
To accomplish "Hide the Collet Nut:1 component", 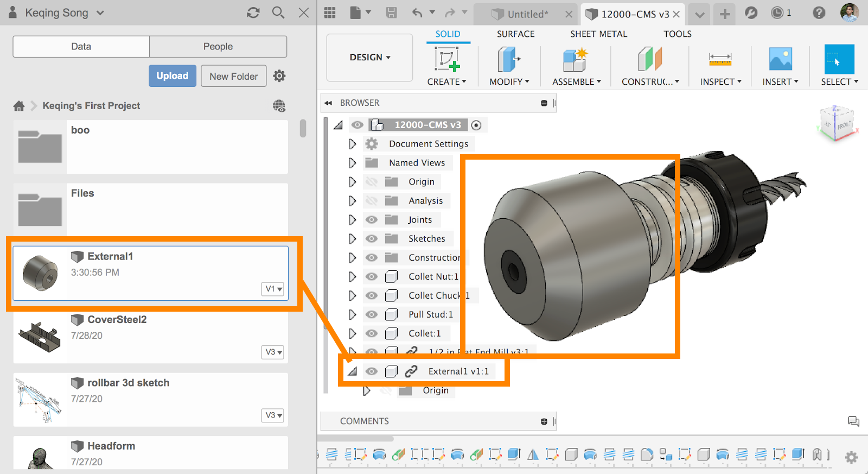I will [x=372, y=276].
